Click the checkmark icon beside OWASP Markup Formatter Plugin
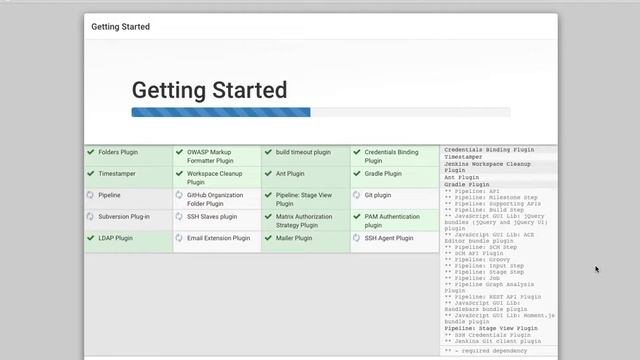 pyautogui.click(x=179, y=152)
